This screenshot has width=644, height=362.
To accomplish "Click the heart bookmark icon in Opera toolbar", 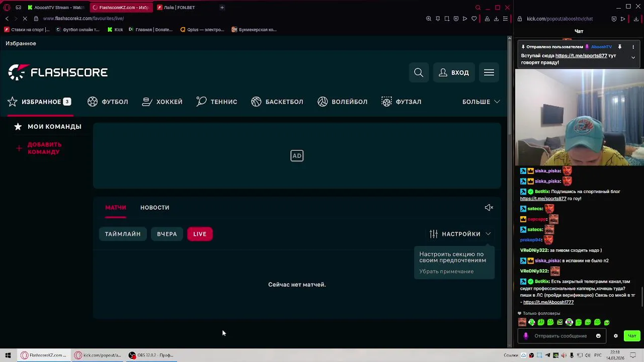I will pos(474,19).
